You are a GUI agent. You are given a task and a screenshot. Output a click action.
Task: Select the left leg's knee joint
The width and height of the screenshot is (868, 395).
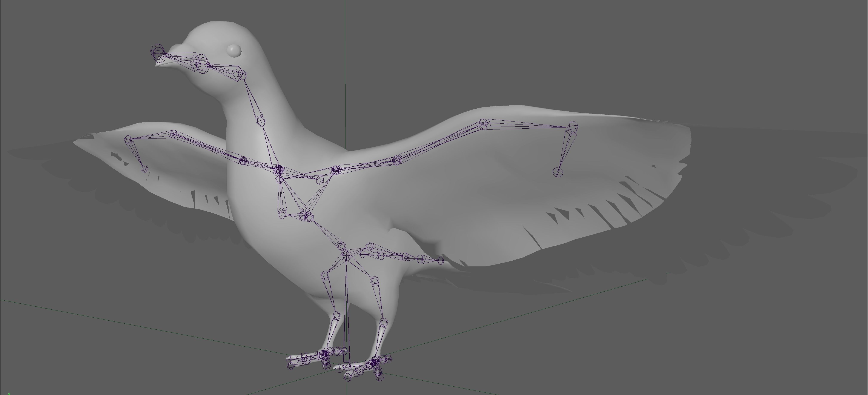(324, 275)
